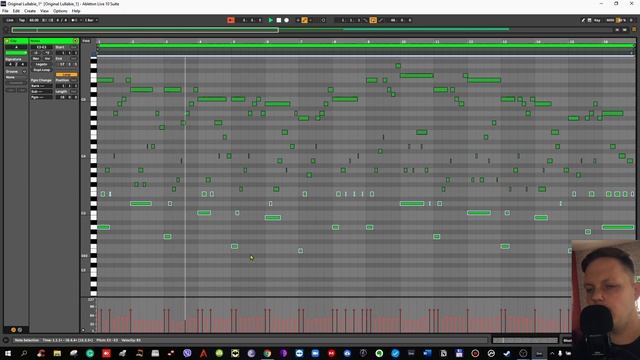Screen dimensions: 640x360
Task: Toggle Notes box circle at header right
Action: [76, 41]
